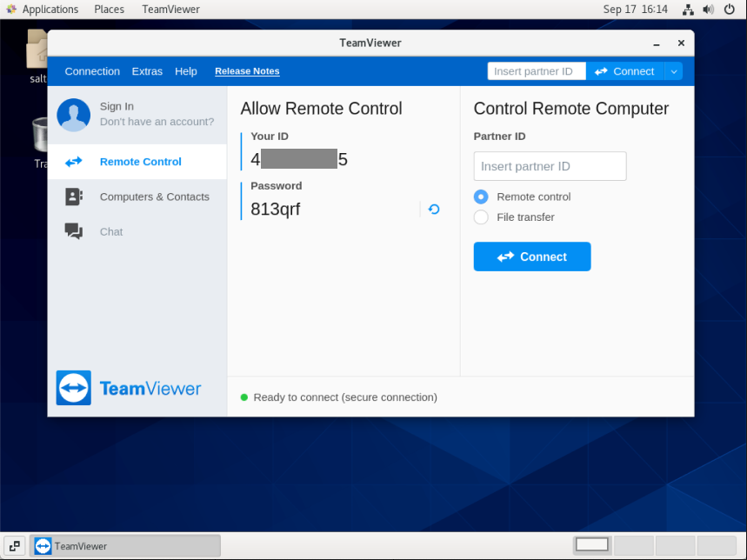The height and width of the screenshot is (560, 747).
Task: Click the show desktop icon in bottom panel
Action: 14,546
